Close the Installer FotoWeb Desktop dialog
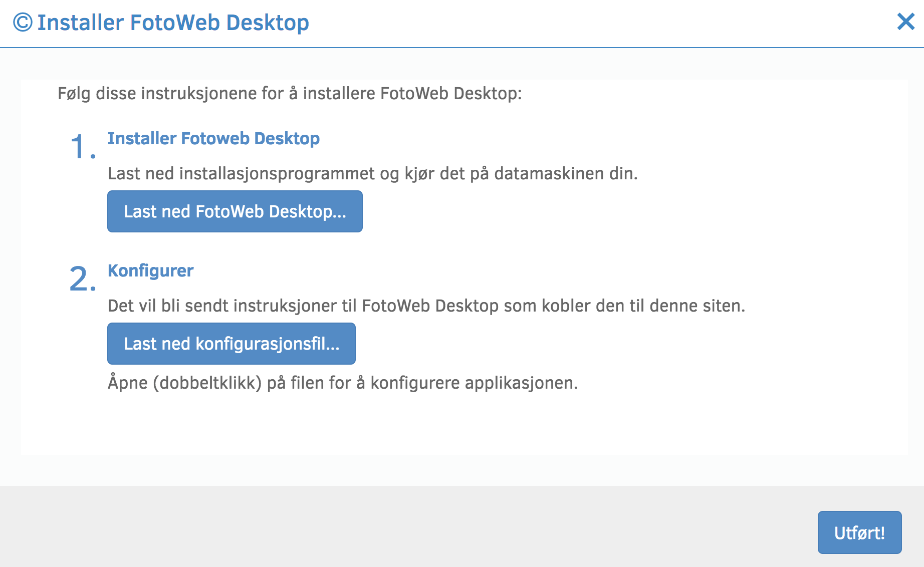Screen dimensions: 924x567 (x=905, y=22)
